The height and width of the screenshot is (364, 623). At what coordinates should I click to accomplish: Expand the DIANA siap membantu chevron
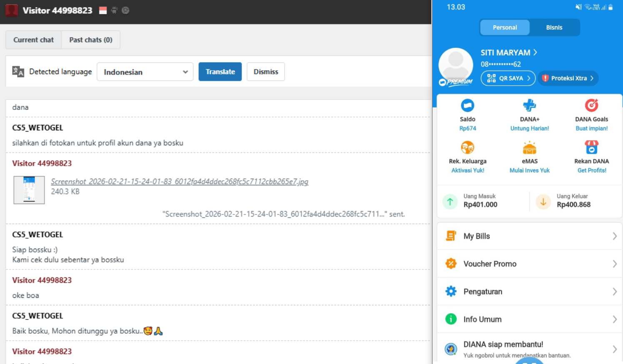click(x=615, y=349)
